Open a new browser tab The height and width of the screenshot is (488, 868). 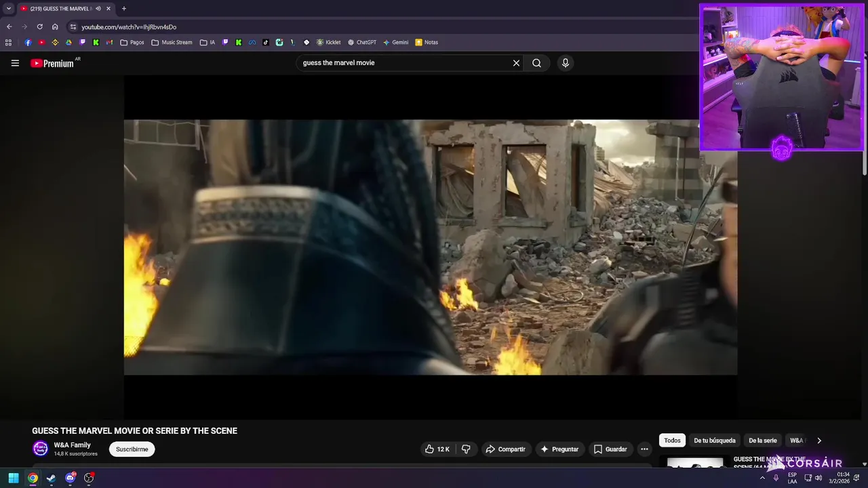pyautogui.click(x=123, y=9)
